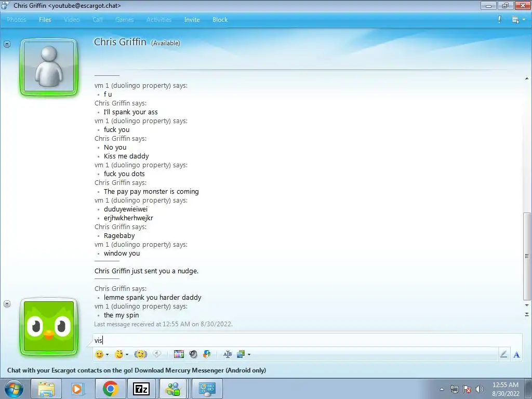Collapse your own display picture arrow
The height and width of the screenshot is (399, 532).
(7, 303)
